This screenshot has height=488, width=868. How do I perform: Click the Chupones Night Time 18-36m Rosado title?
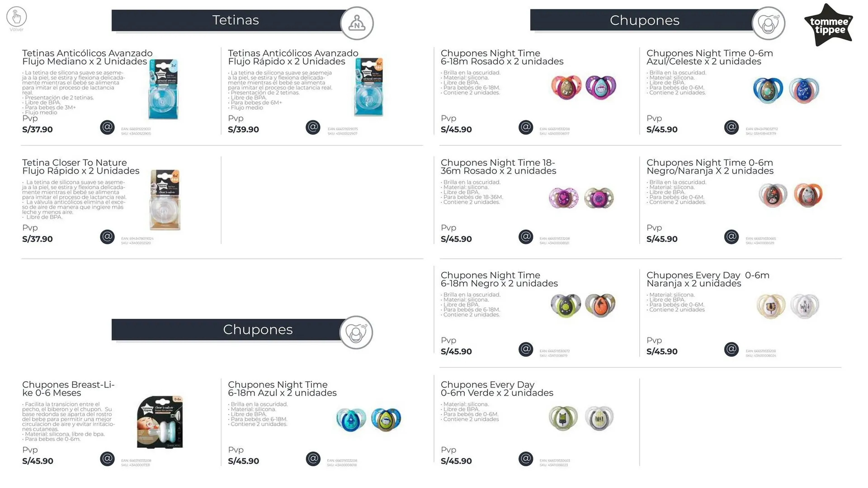coord(498,167)
